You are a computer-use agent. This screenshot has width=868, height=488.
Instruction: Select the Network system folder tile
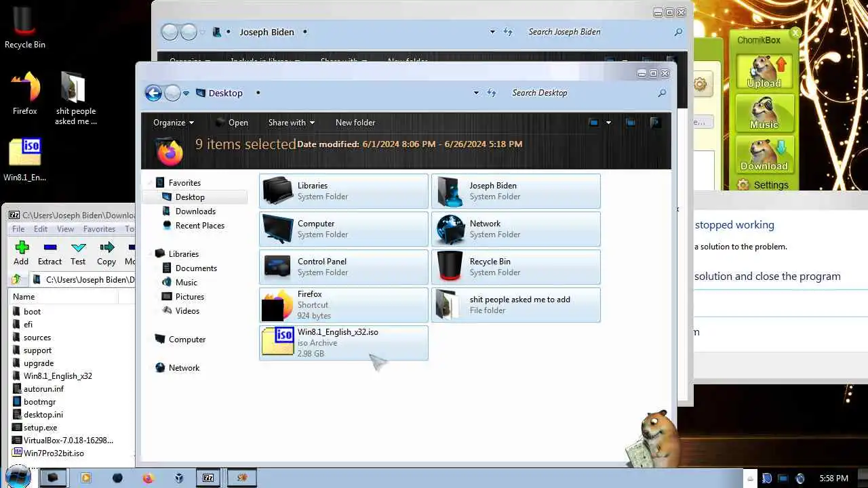point(516,229)
